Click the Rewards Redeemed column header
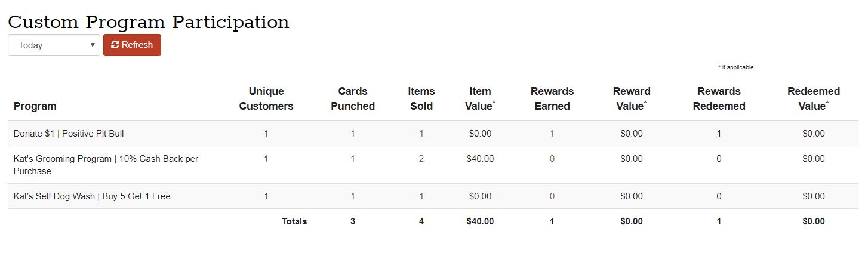 (719, 99)
